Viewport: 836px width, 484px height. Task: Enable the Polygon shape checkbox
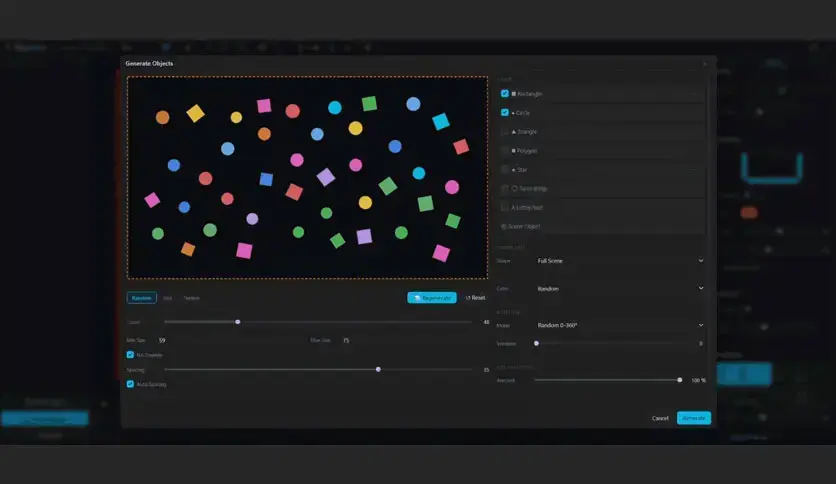coord(504,150)
